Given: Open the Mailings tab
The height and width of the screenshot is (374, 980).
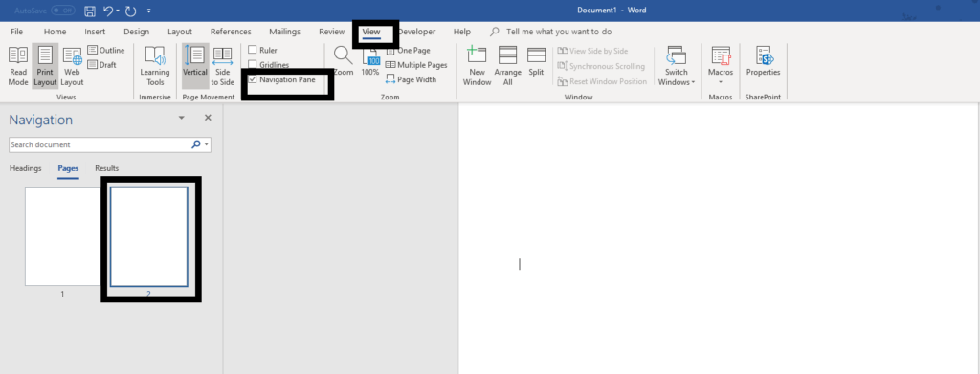Looking at the screenshot, I should pyautogui.click(x=284, y=32).
